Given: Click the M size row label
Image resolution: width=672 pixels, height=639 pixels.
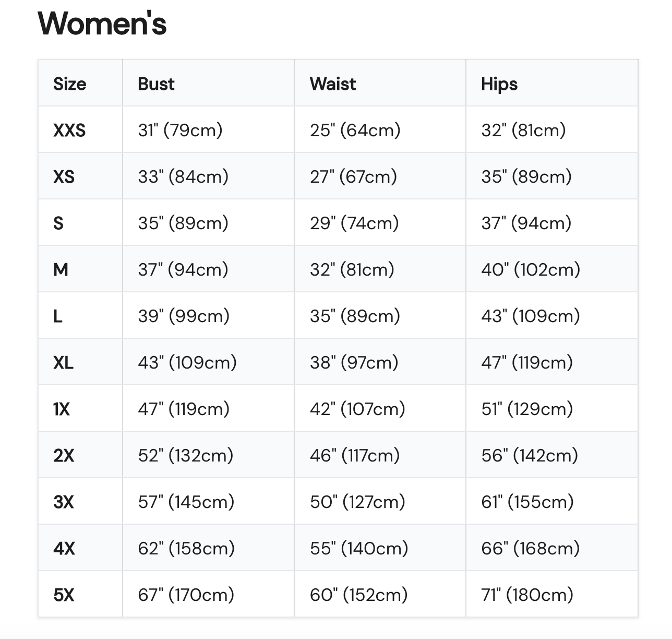Looking at the screenshot, I should tap(61, 269).
